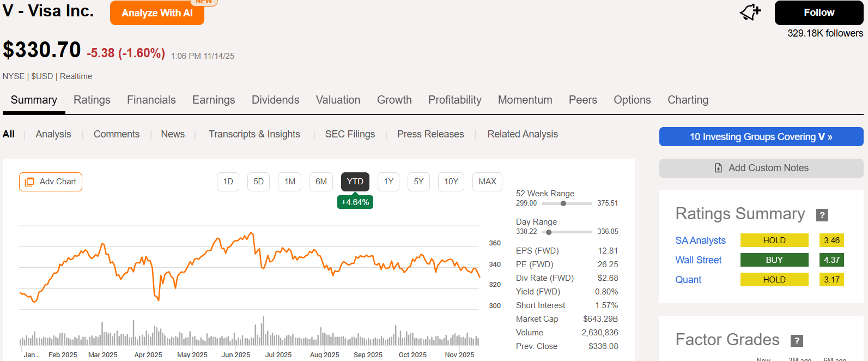Follow Visa Inc. stock

819,13
